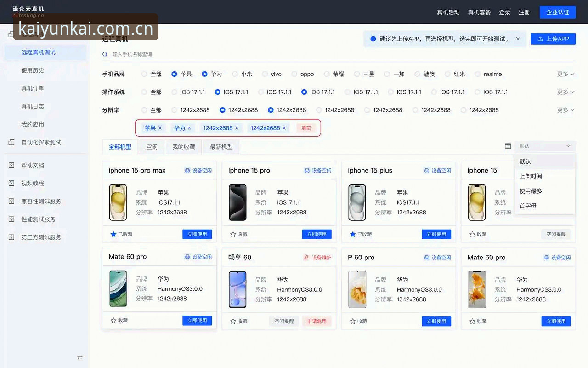
Task: Click 第三方测试服务 sidebar icon
Action: click(11, 237)
